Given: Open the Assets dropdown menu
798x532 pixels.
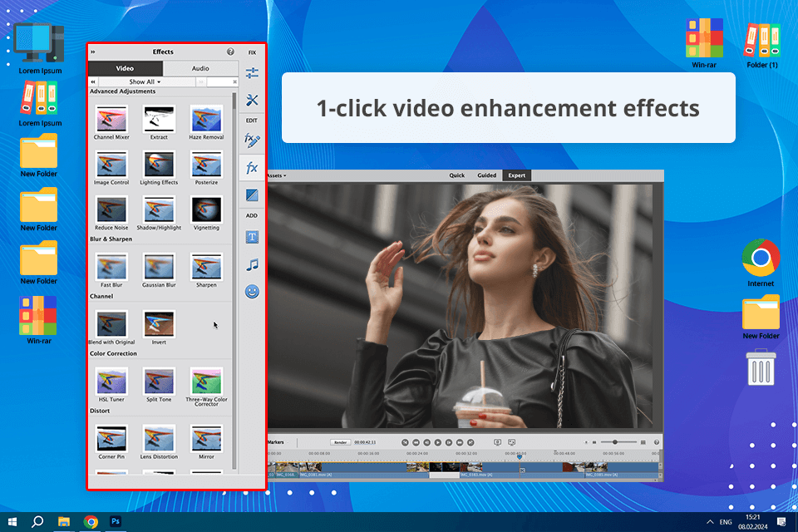Looking at the screenshot, I should point(276,175).
